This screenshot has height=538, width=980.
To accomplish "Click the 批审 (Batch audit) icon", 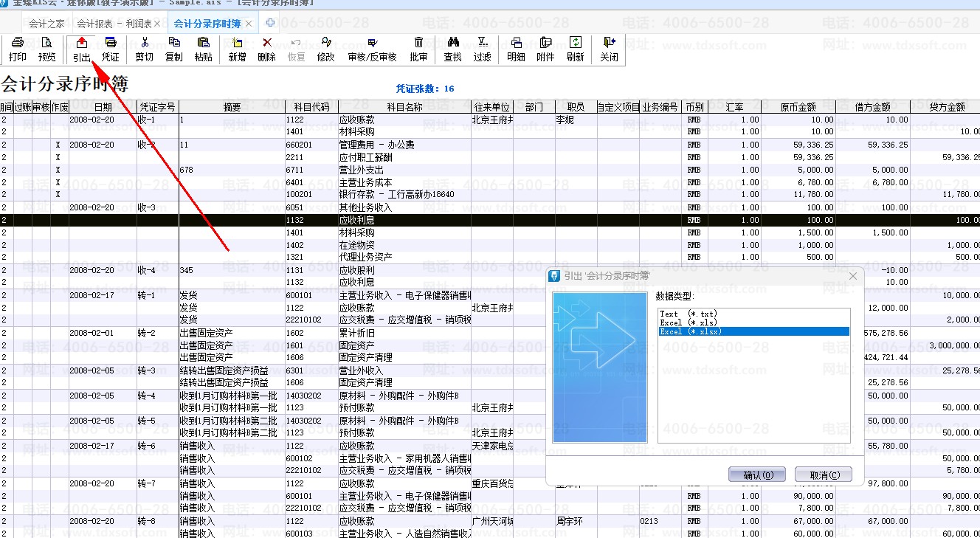I will click(x=418, y=49).
